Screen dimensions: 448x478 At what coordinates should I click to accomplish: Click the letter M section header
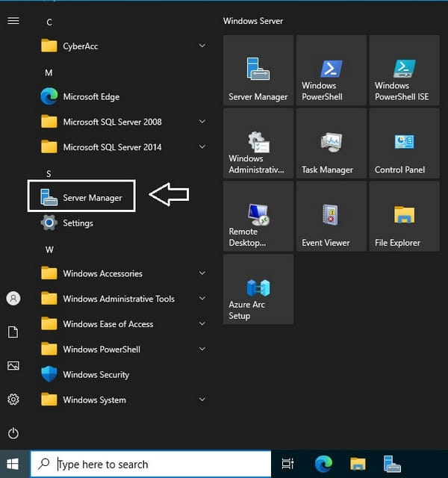(49, 73)
